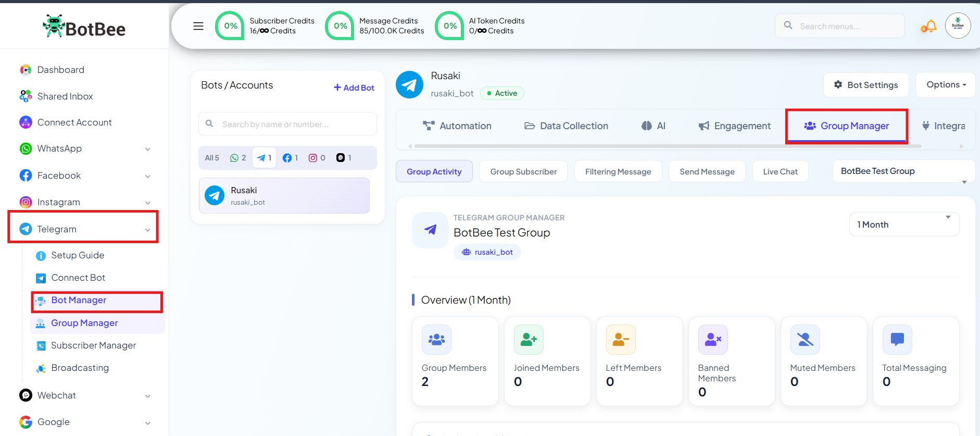Image resolution: width=980 pixels, height=436 pixels.
Task: Filter bots by Telegram accounts
Action: 265,158
